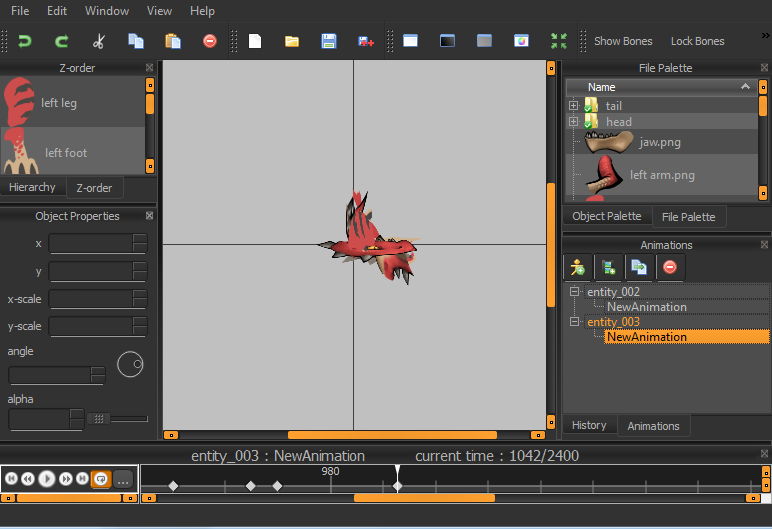Open a project with the folder icon
The image size is (772, 529).
292,41
